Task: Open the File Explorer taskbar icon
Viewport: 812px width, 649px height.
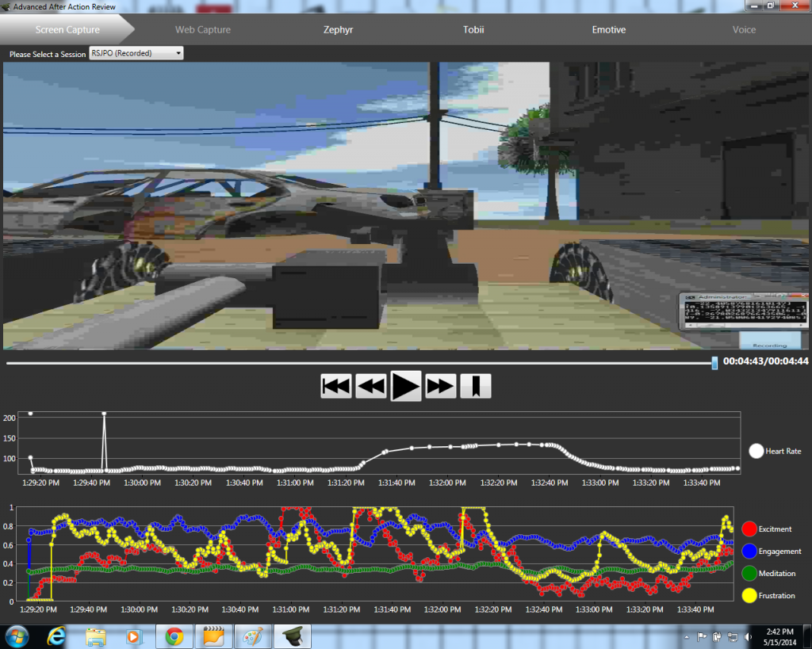Action: click(96, 636)
